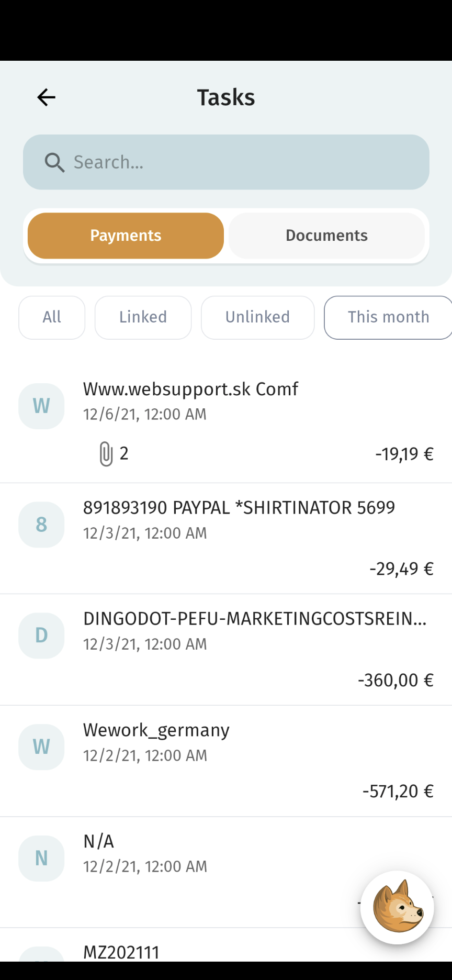Tap the search magnifier icon
Viewport: 452px width, 980px height.
(x=54, y=163)
